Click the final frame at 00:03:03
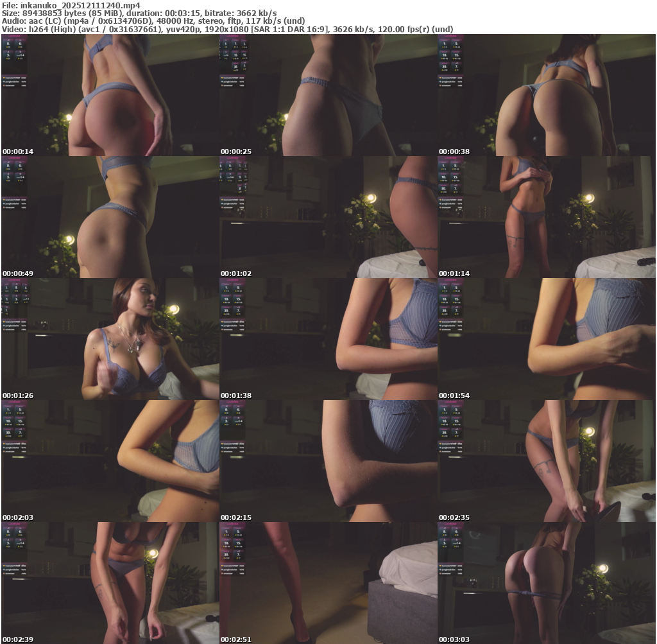Image resolution: width=657 pixels, height=644 pixels. pos(546,583)
